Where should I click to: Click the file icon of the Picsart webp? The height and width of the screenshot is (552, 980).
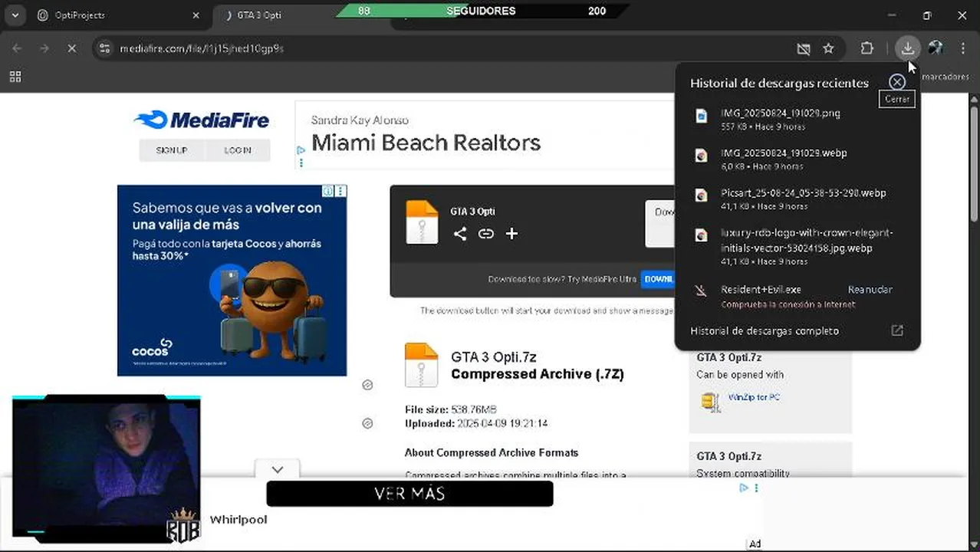point(701,195)
